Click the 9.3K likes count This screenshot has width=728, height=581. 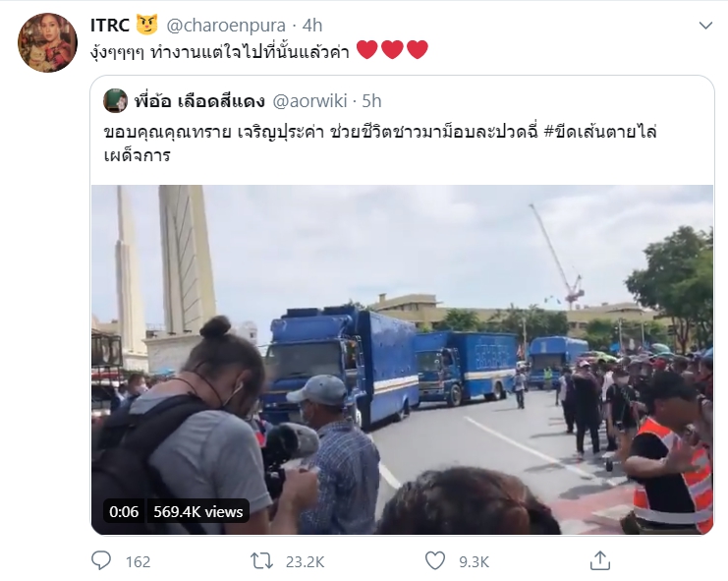[475, 562]
